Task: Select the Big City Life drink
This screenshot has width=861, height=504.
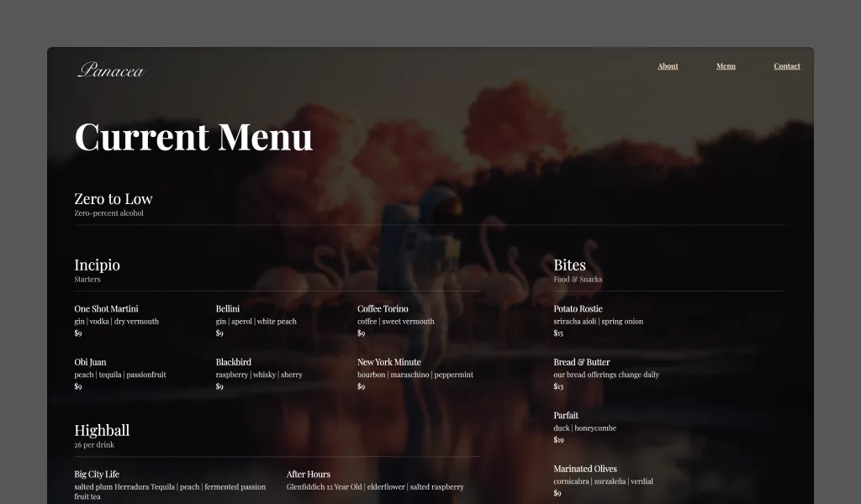Action: [97, 474]
